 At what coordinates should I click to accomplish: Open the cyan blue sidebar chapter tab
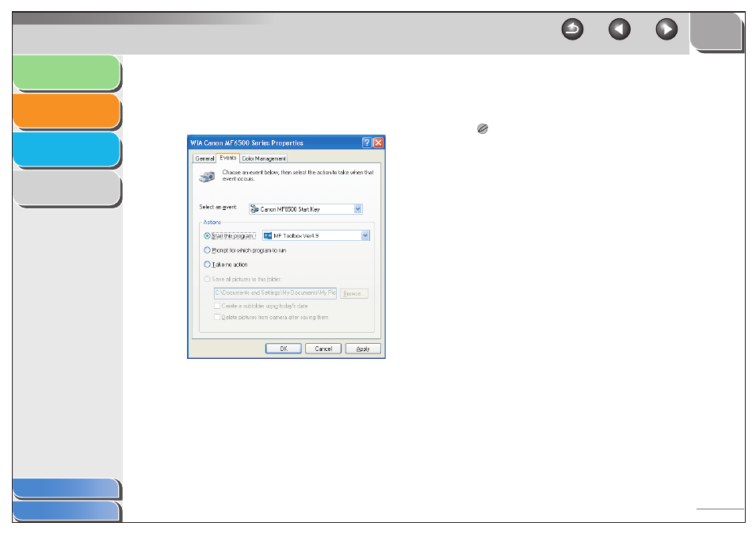pyautogui.click(x=67, y=150)
